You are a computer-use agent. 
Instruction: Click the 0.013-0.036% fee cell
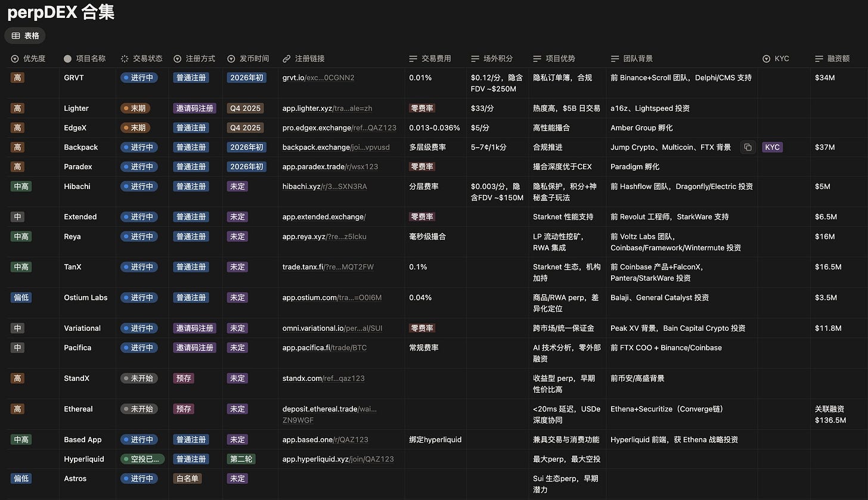click(436, 128)
